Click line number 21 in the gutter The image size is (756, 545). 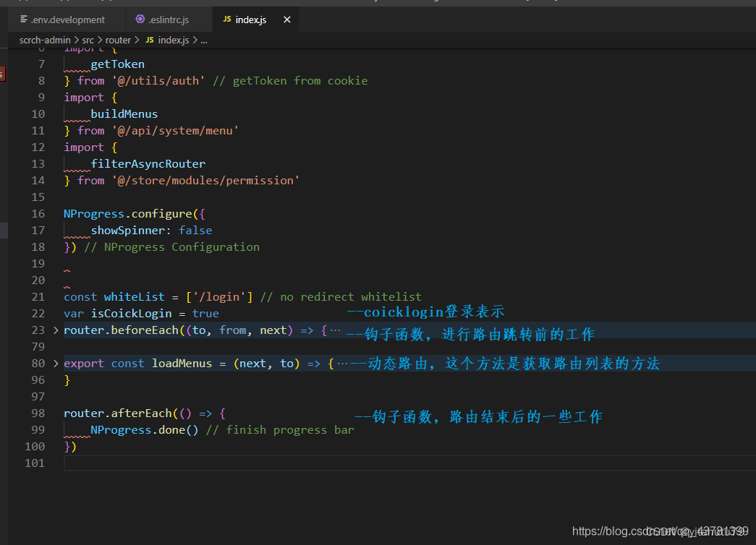click(x=38, y=297)
